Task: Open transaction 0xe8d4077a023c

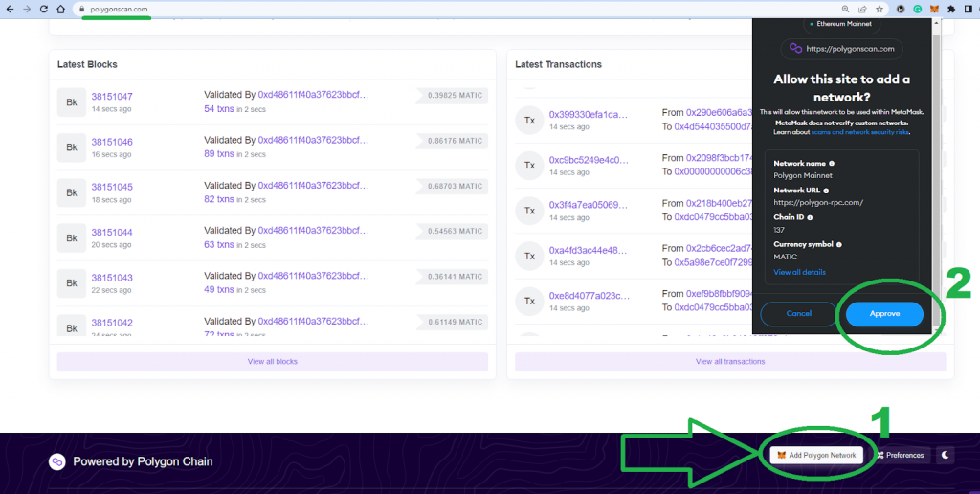Action: 589,296
